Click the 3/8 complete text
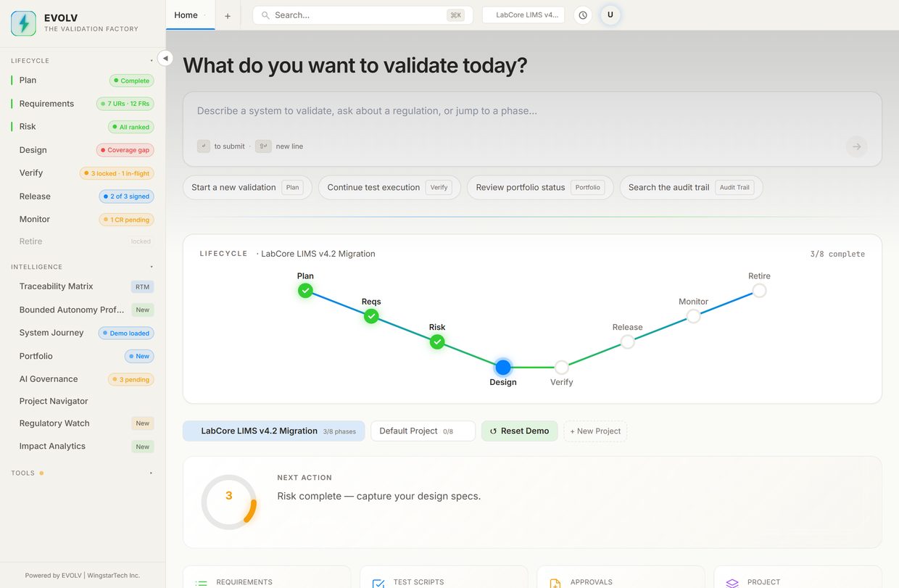 pyautogui.click(x=837, y=254)
